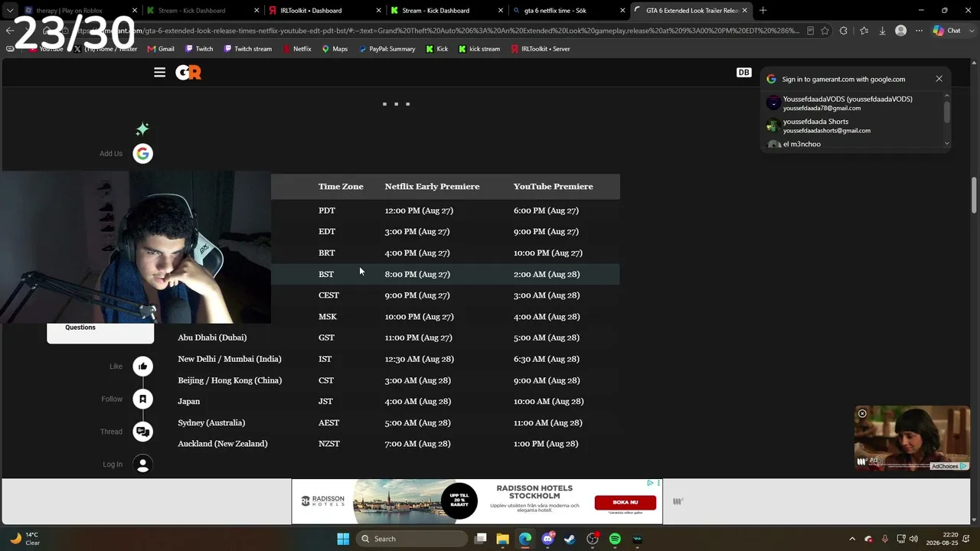Open the browser profile avatar
980x551 pixels.
tap(901, 31)
